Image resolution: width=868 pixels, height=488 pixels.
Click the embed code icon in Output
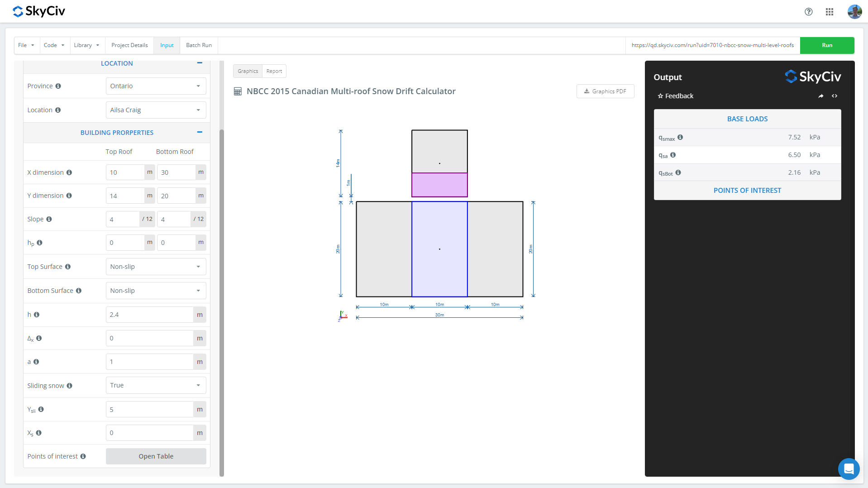pos(834,96)
